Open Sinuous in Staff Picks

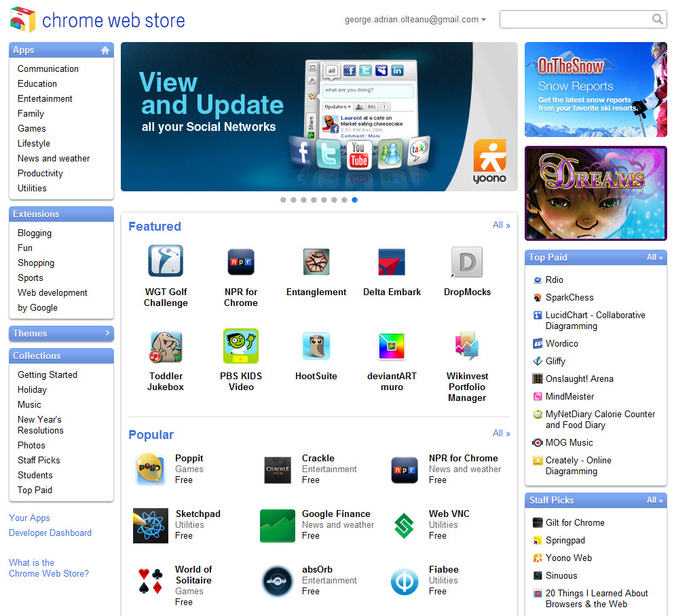click(561, 575)
